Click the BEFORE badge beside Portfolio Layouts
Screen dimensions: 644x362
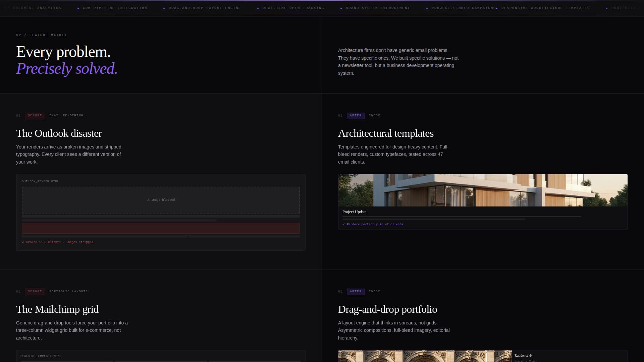tap(35, 292)
